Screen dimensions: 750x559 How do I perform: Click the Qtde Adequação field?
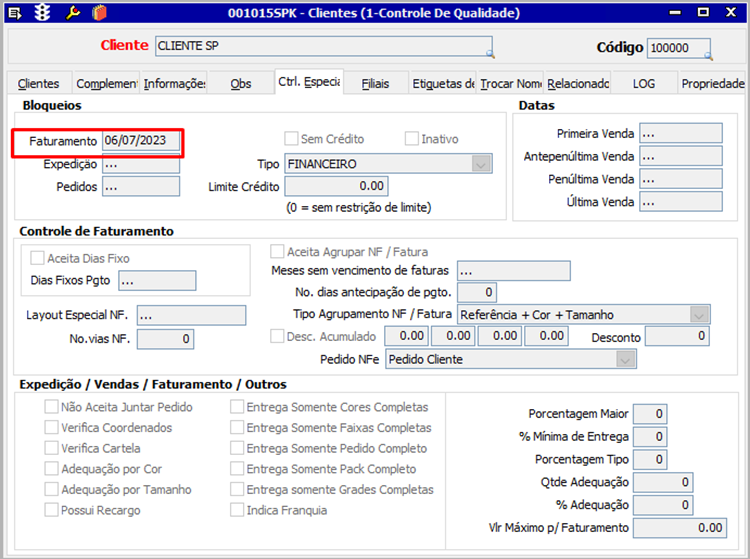[x=663, y=482]
